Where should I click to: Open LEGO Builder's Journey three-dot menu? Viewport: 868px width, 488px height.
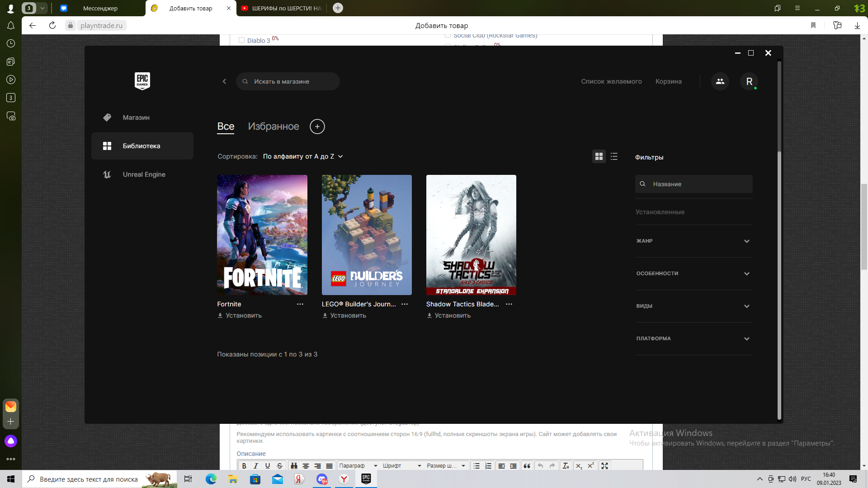coord(405,304)
